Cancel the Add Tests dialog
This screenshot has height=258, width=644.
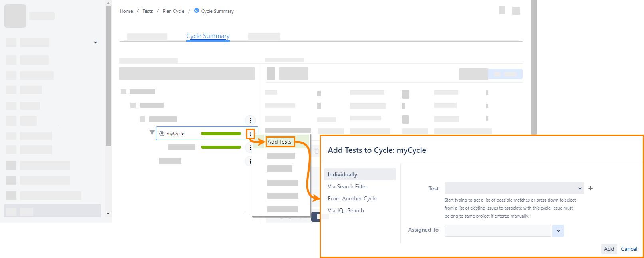coord(629,249)
